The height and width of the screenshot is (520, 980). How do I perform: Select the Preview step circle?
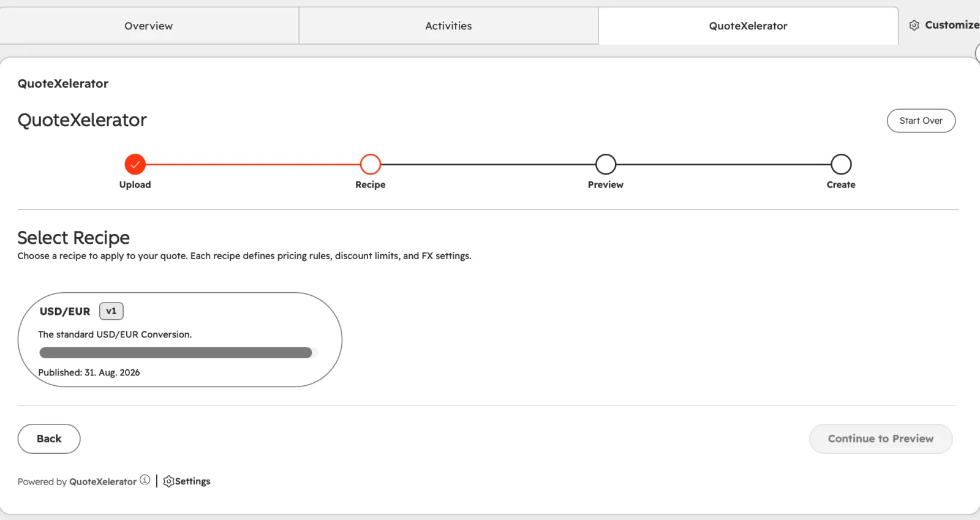click(x=606, y=164)
